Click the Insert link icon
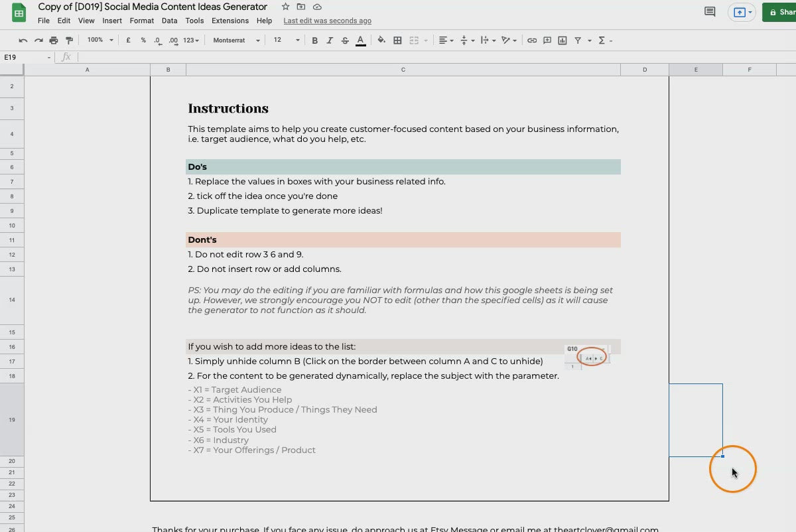This screenshot has width=796, height=532. point(532,40)
